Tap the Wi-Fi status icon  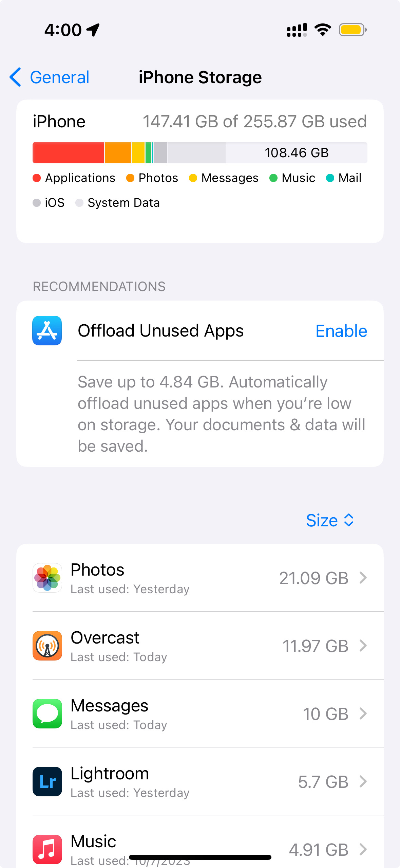pyautogui.click(x=323, y=30)
